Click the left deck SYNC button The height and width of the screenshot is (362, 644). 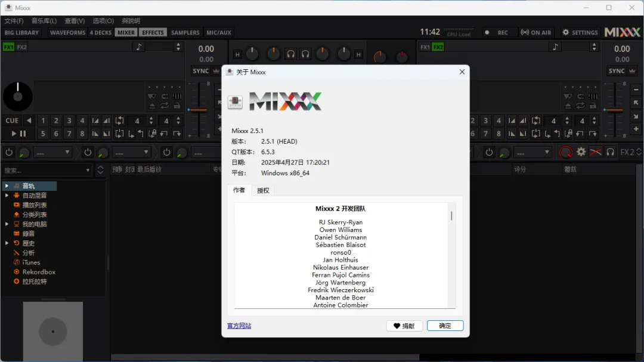click(x=201, y=71)
